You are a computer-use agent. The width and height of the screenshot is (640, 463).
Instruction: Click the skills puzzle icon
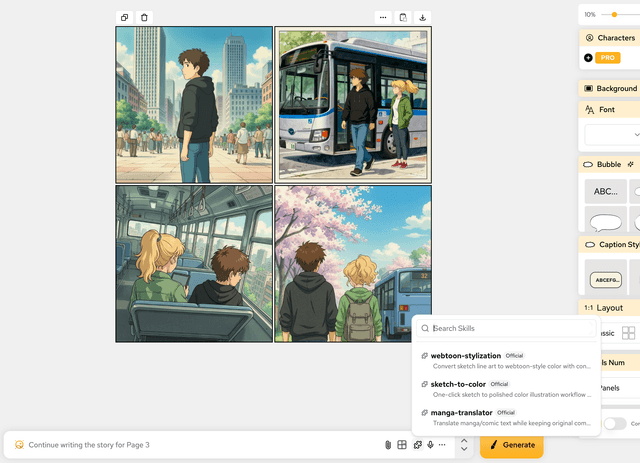point(416,445)
